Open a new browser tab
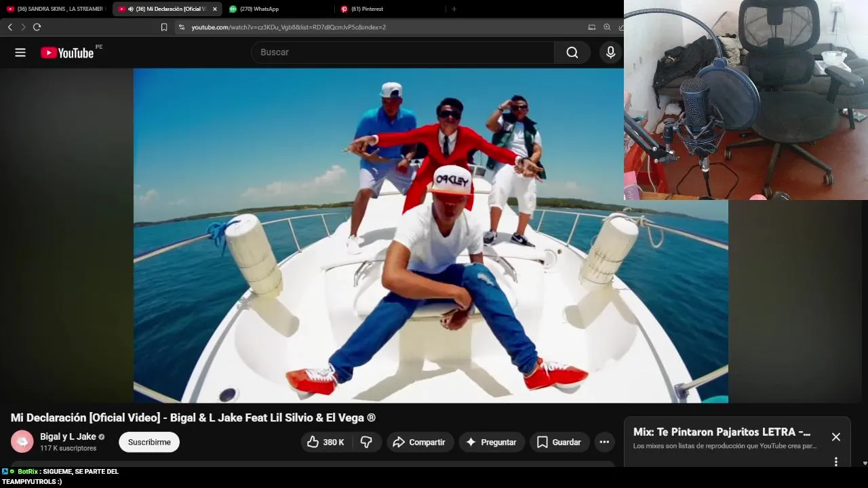Image resolution: width=868 pixels, height=488 pixels. point(454,9)
